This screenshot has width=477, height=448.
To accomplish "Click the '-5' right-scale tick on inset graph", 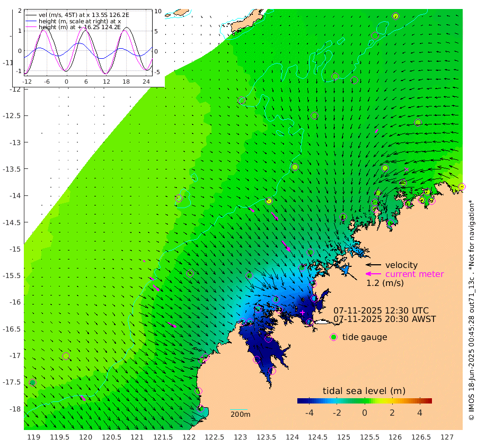I will 157,73.
